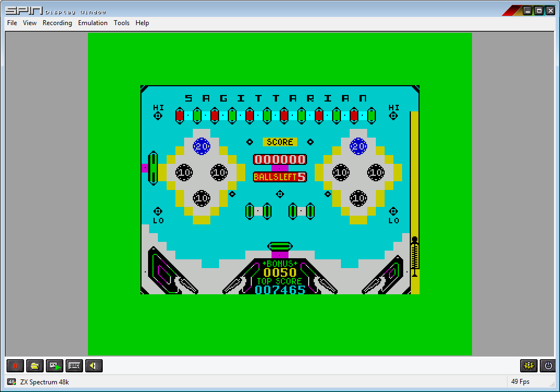Viewport: 560px width, 392px height.
Task: Open a file with the yellow folder icon
Action: coord(35,366)
